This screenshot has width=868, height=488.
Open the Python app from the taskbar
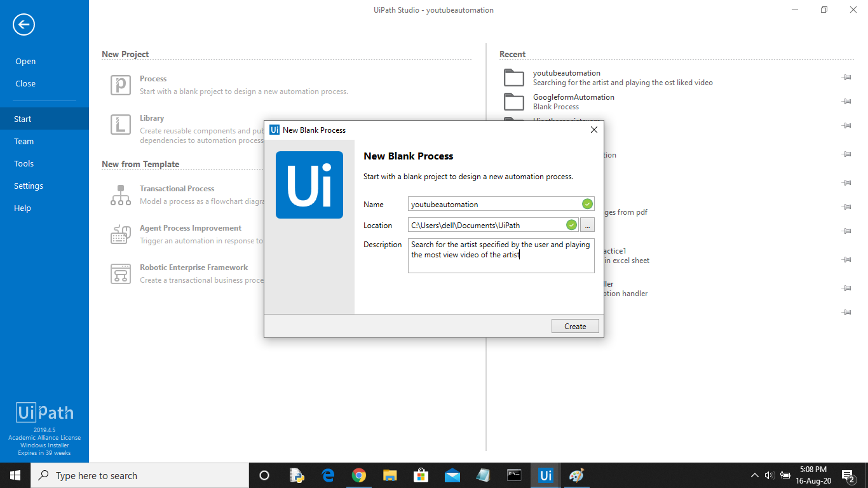(297, 475)
